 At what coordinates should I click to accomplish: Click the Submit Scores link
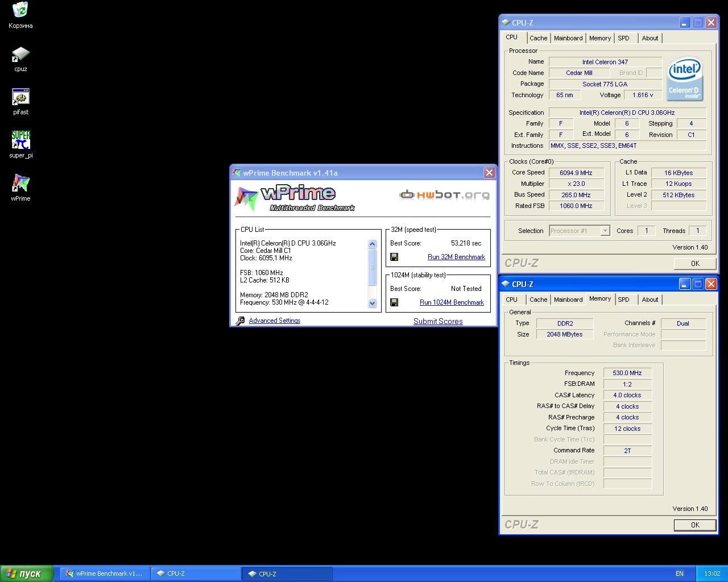click(438, 321)
